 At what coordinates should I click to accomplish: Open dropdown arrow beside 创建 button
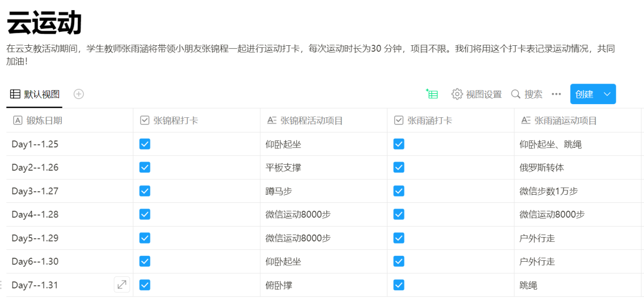607,94
